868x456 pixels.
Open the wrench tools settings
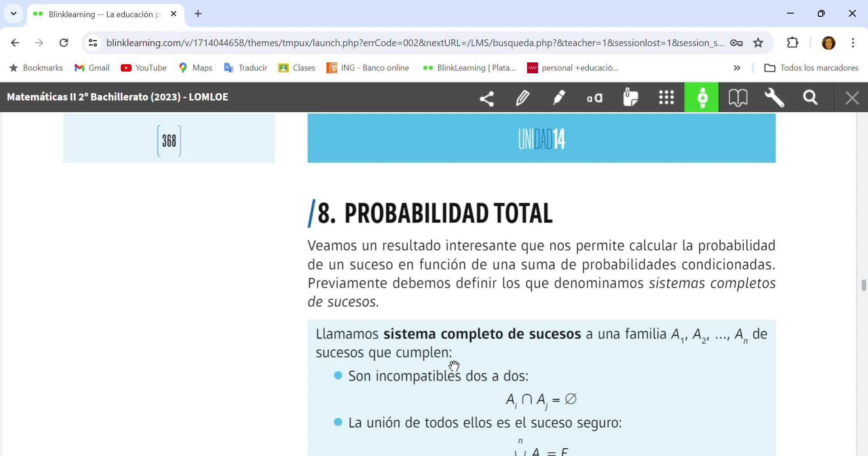pyautogui.click(x=774, y=98)
